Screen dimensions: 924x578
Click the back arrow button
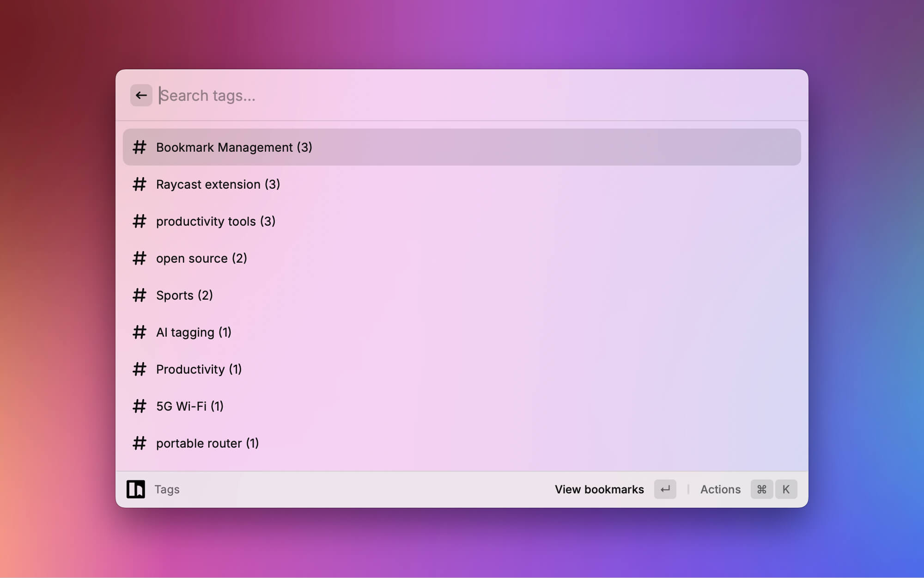141,95
